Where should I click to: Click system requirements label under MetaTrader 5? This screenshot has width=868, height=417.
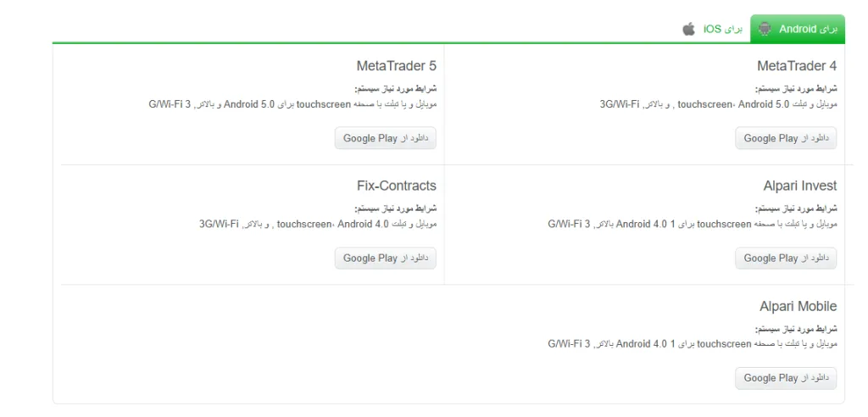395,88
